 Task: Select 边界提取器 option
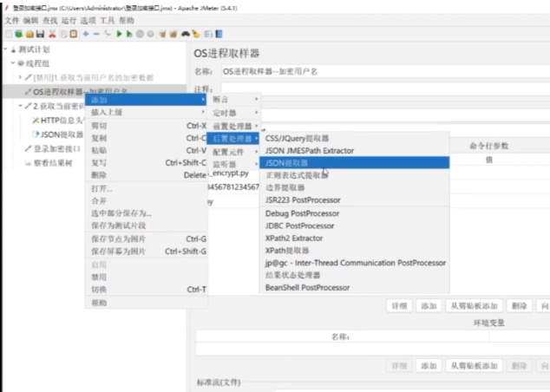point(354,187)
